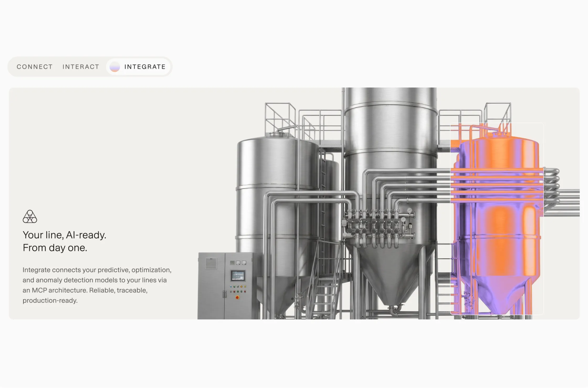Click the orange-purple highlighted tank in the image

coord(497,218)
